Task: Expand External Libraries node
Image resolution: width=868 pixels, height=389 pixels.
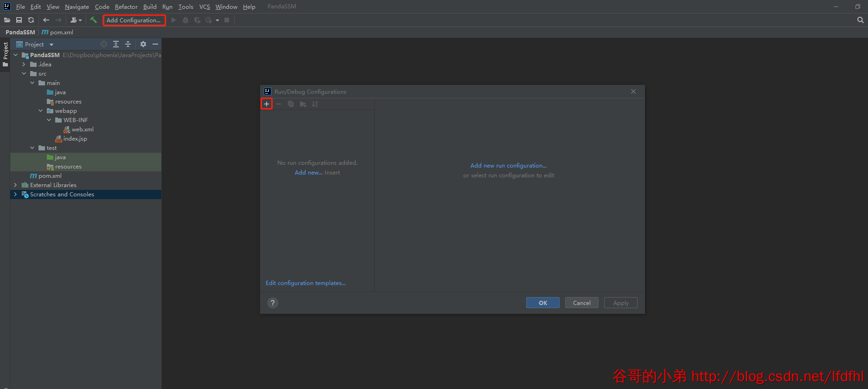Action: coord(16,185)
